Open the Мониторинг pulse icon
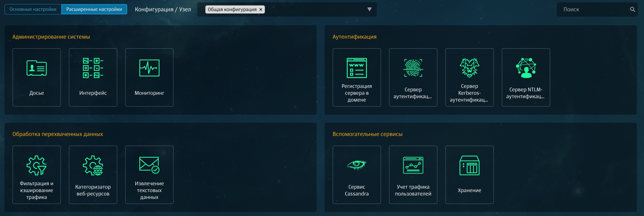The height and width of the screenshot is (216, 644). (x=149, y=68)
